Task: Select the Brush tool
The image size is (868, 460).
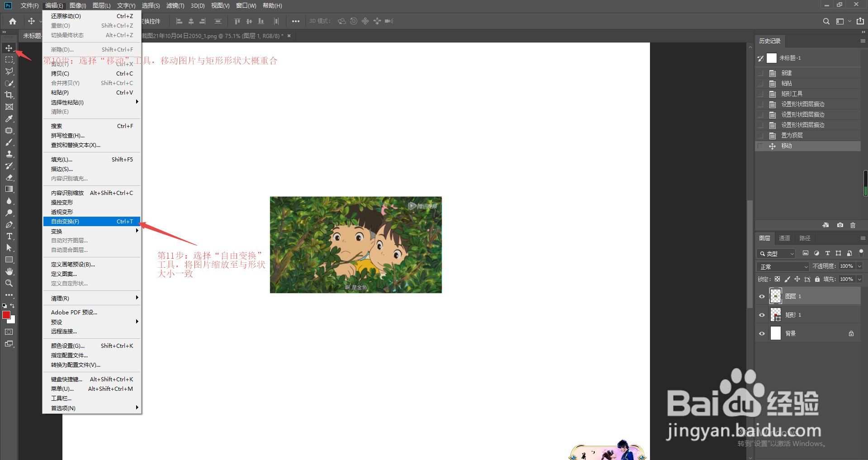Action: point(9,142)
